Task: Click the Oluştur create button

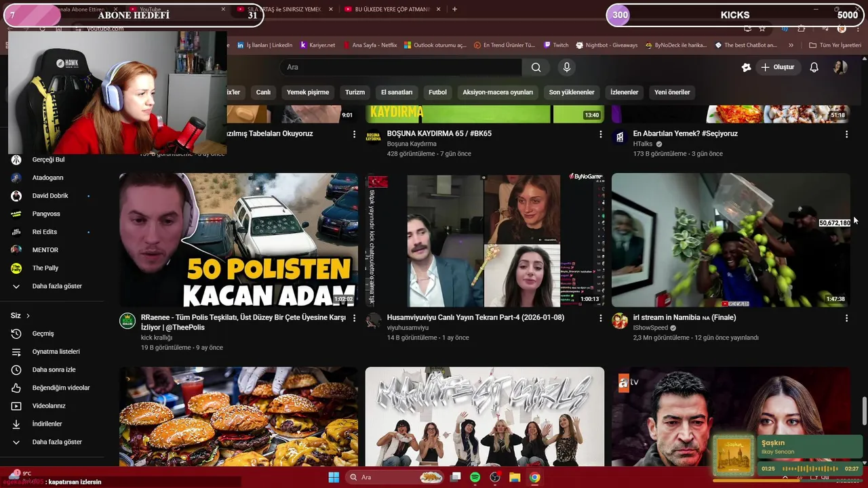Action: 778,67
